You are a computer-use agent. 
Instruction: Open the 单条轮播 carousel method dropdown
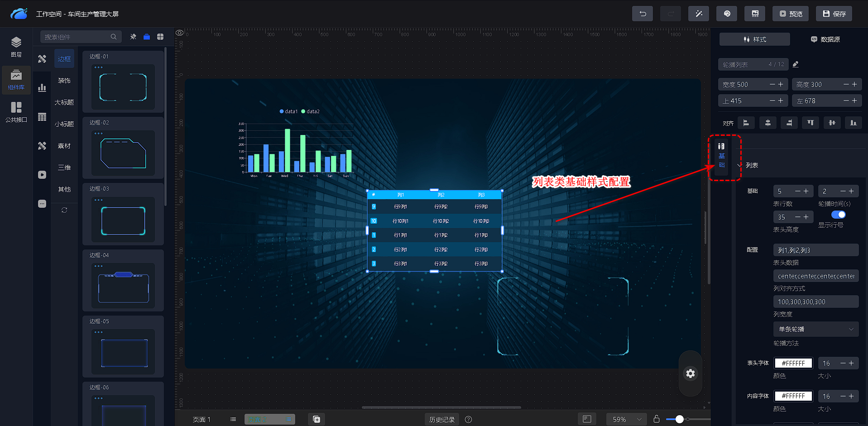[815, 329]
